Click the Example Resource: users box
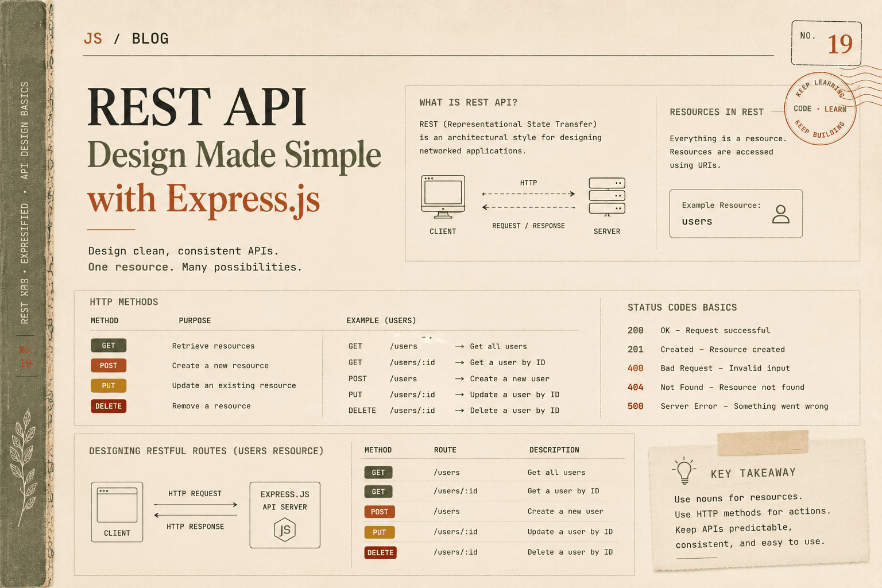The height and width of the screenshot is (588, 882). [x=736, y=214]
